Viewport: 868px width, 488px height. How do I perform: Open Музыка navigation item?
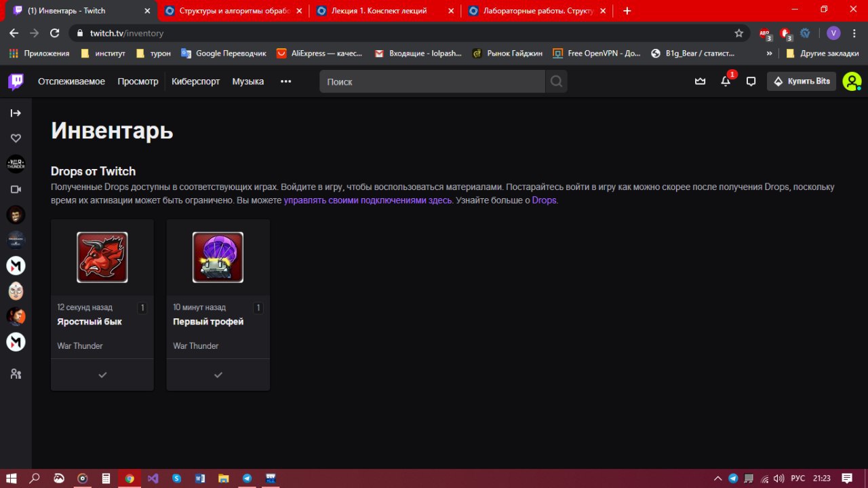248,81
